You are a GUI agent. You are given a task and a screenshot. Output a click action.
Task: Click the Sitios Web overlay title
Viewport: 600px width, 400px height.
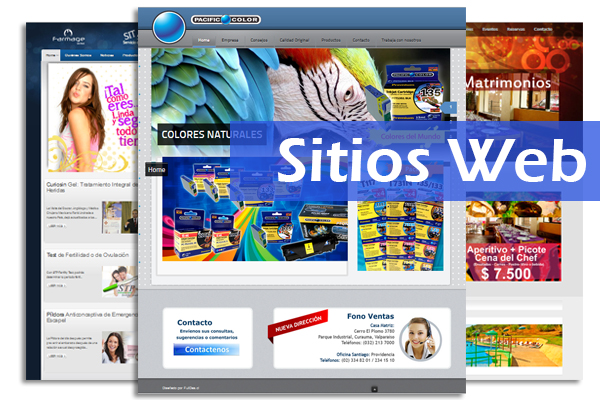pos(432,160)
